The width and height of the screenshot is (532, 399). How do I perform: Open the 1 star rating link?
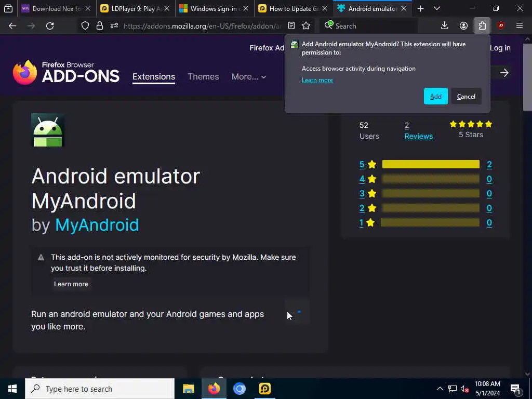pos(362,222)
